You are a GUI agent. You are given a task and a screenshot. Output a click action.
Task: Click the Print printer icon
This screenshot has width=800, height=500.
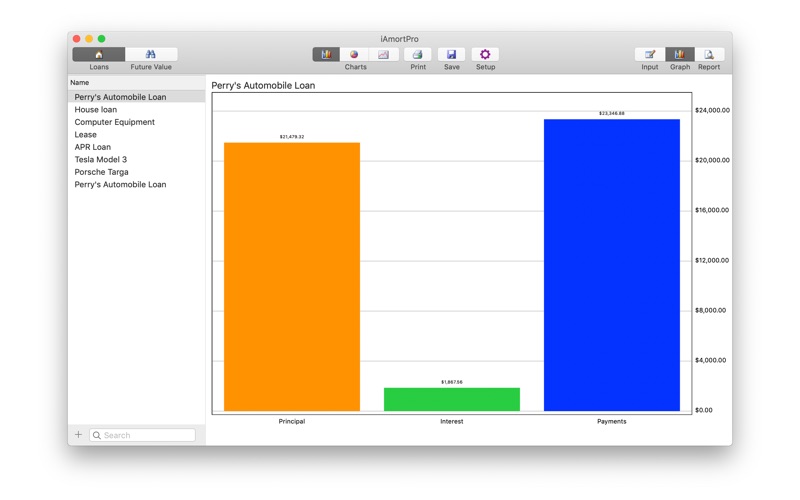(x=417, y=54)
